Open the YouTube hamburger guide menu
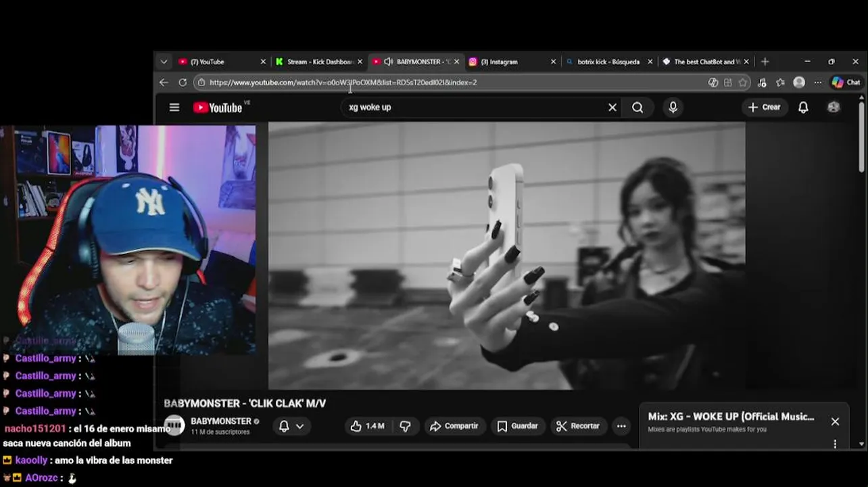 (174, 108)
